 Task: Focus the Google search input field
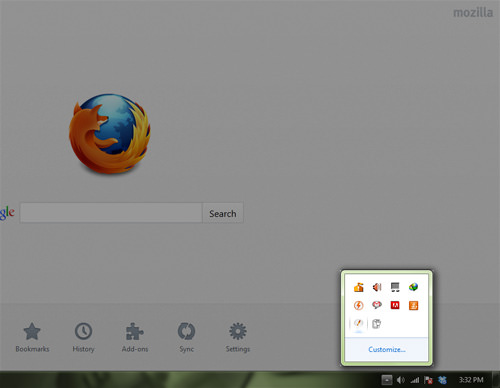(111, 212)
